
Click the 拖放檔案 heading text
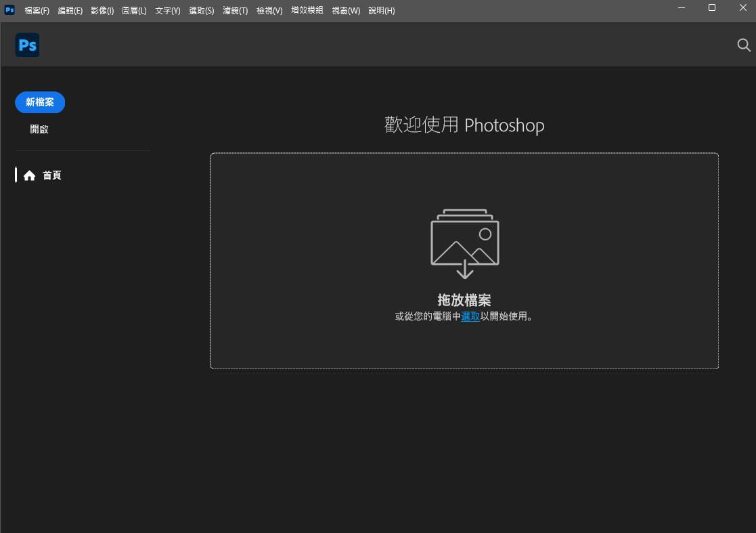pos(464,300)
